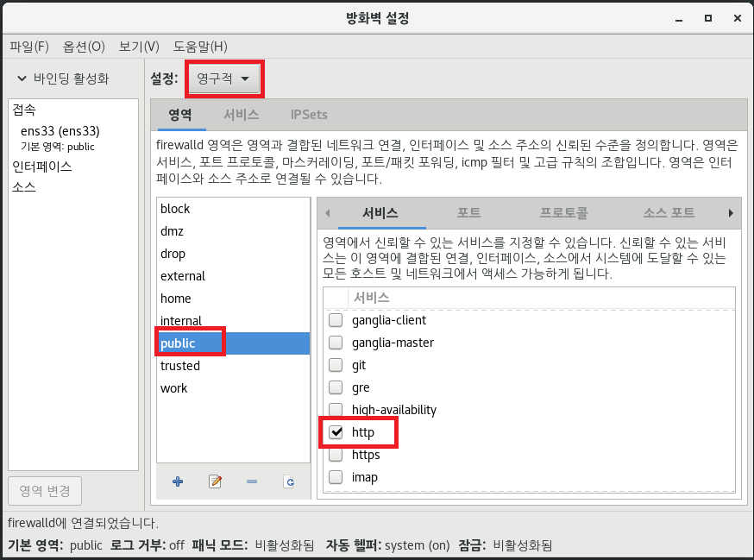The height and width of the screenshot is (560, 754).
Task: Select the dmz zone
Action: click(233, 231)
